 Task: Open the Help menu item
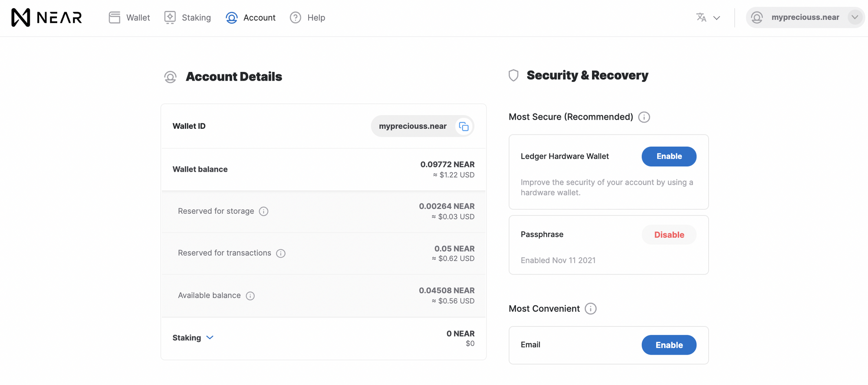pyautogui.click(x=307, y=17)
